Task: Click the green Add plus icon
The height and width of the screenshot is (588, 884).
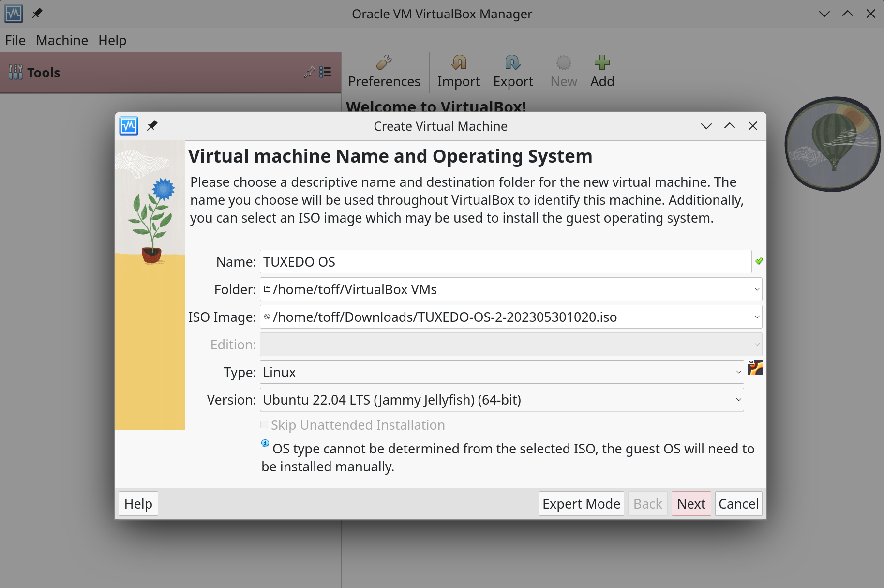Action: (x=602, y=63)
